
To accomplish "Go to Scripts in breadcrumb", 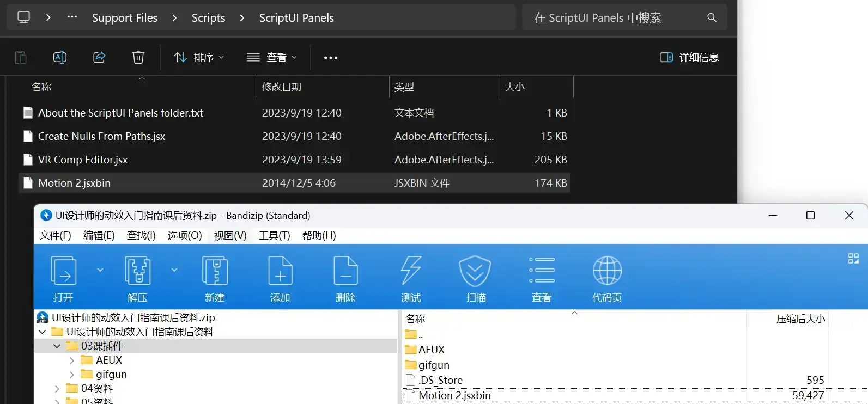I will [x=208, y=17].
